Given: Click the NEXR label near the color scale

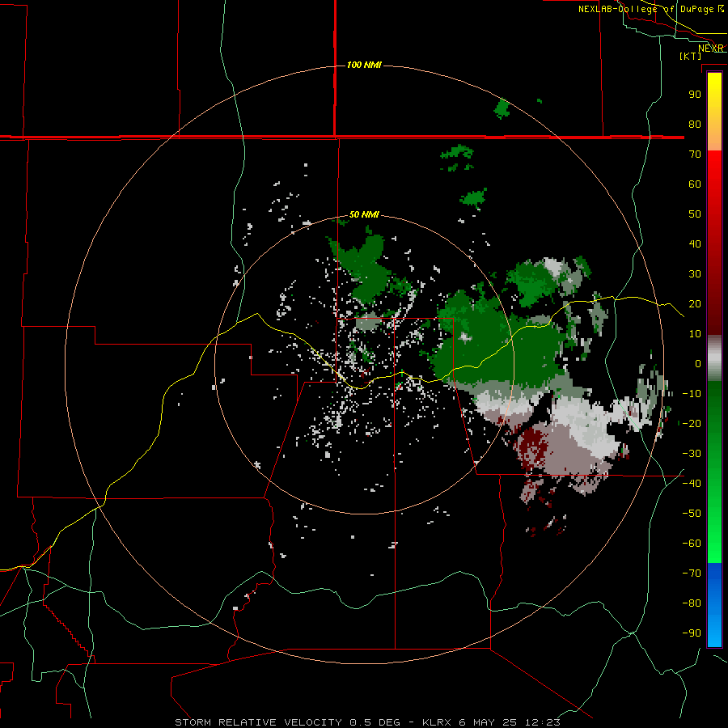Looking at the screenshot, I should click(711, 49).
